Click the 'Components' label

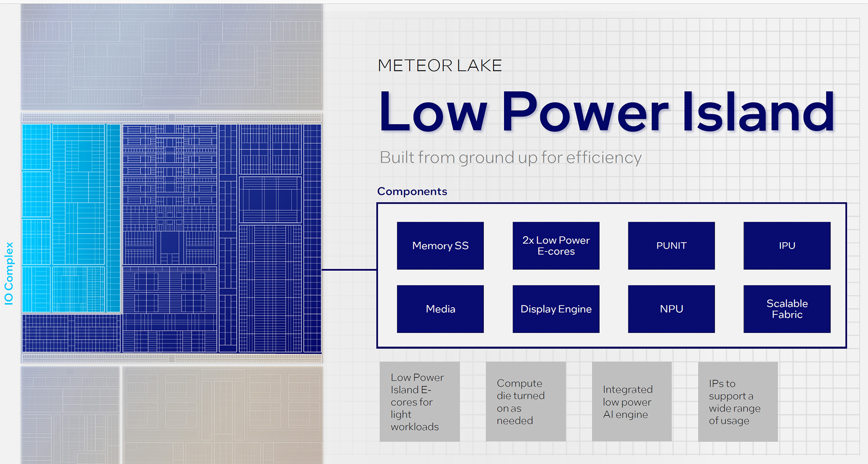(412, 191)
